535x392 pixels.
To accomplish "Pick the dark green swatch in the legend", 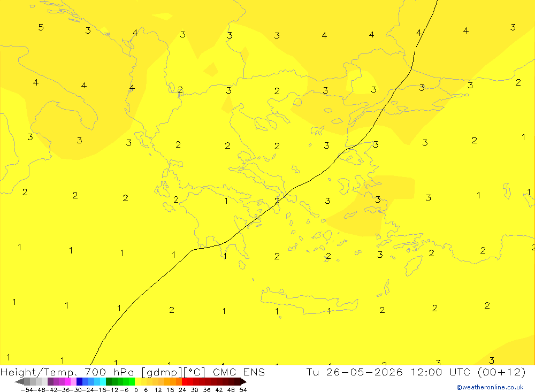I will (x=109, y=382).
